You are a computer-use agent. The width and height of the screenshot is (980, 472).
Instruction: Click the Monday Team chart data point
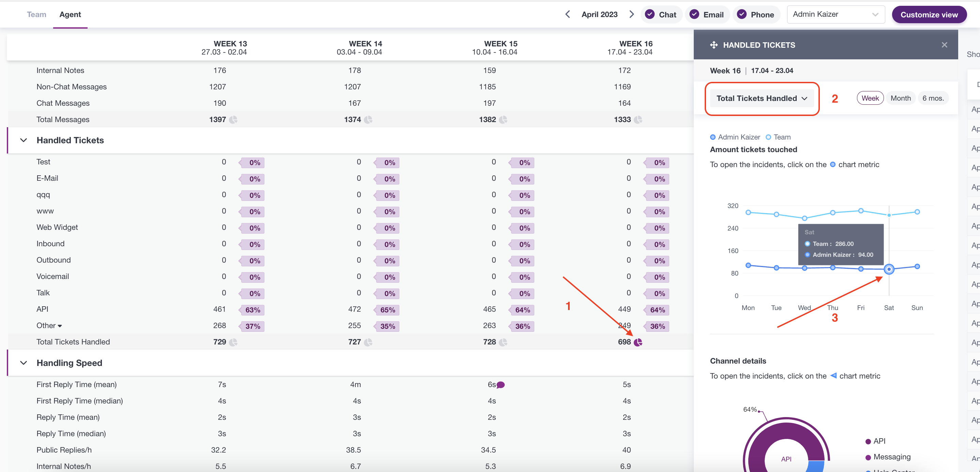(x=748, y=212)
